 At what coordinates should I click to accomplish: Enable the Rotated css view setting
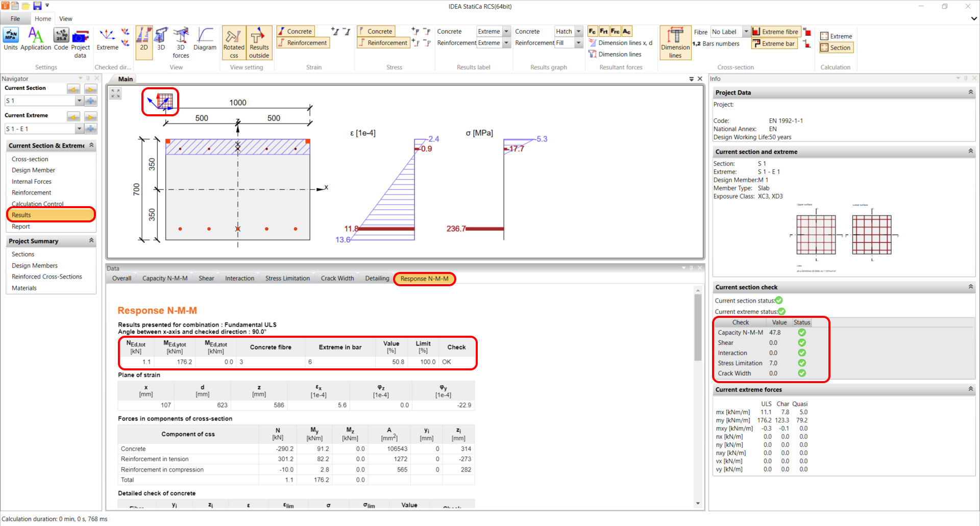(x=234, y=42)
